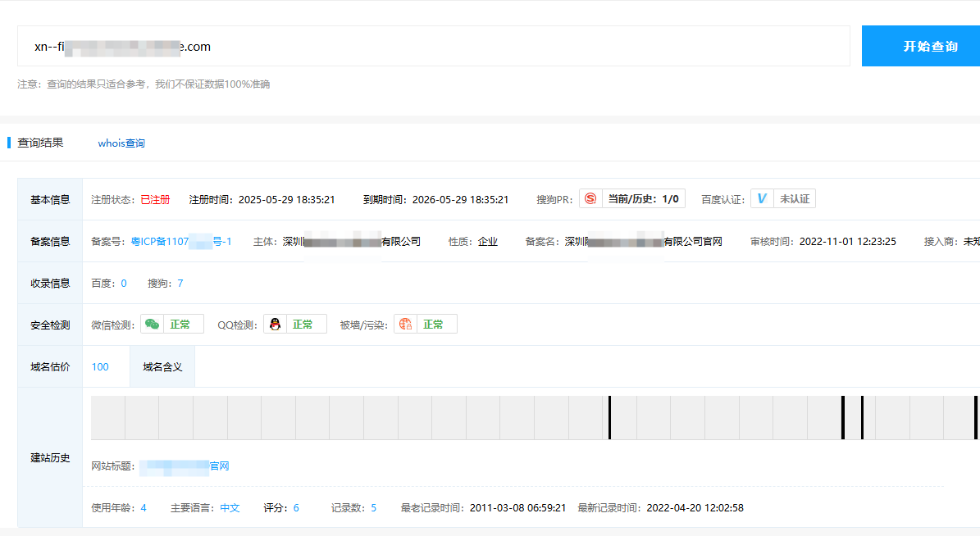
Task: Click the first black marker in history timeline
Action: [609, 417]
